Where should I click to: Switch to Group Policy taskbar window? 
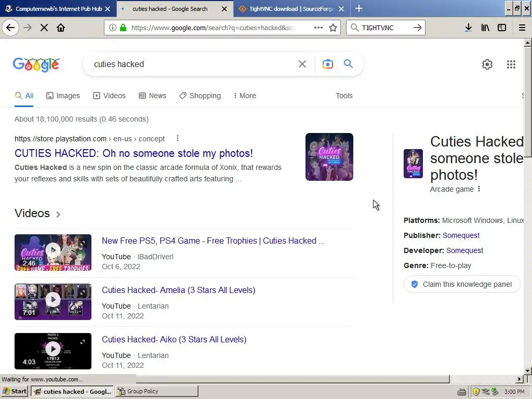[x=156, y=391]
